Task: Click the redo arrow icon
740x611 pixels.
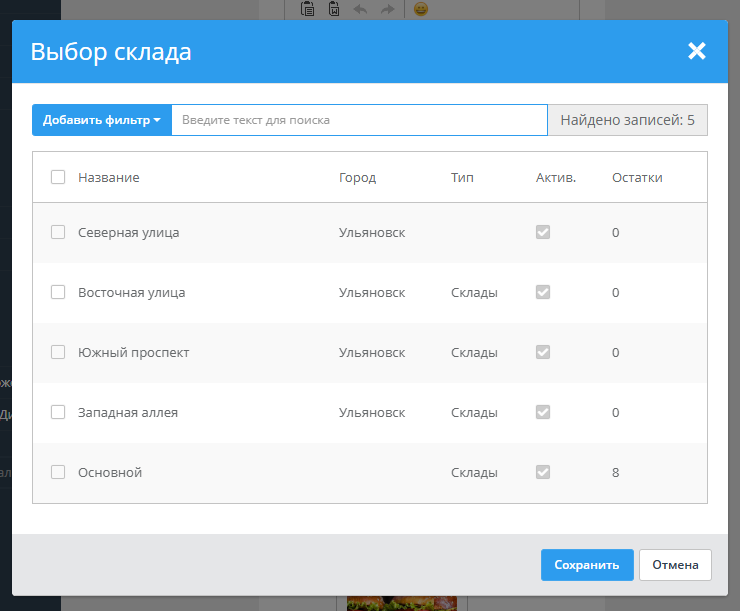Action: pos(387,9)
